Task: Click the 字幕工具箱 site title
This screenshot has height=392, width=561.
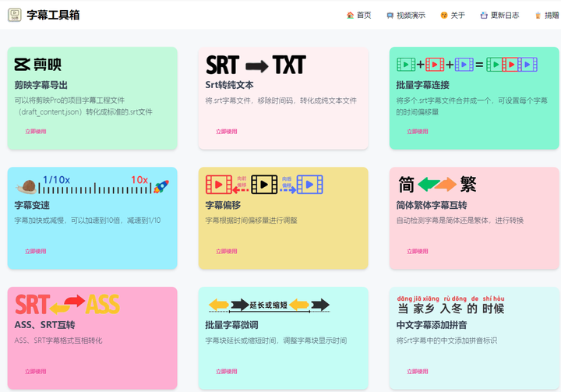Action: coord(53,15)
